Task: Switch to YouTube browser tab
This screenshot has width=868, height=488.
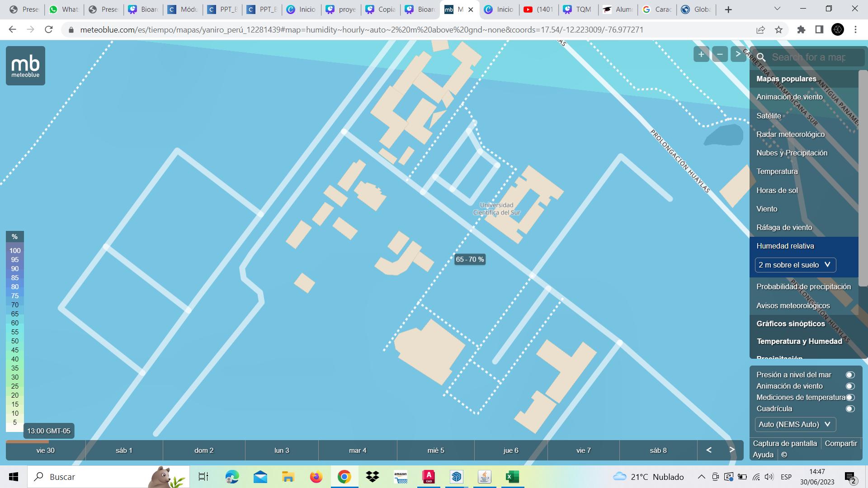Action: click(538, 9)
